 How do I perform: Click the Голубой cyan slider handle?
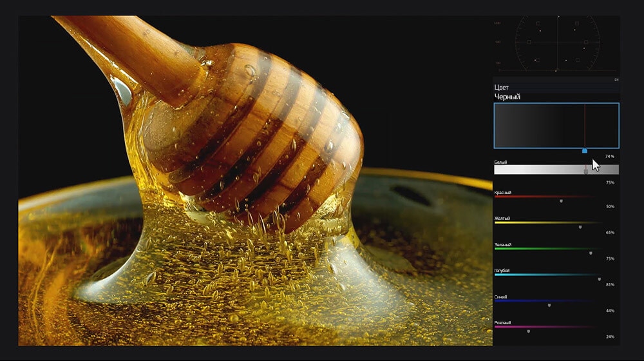pyautogui.click(x=599, y=279)
